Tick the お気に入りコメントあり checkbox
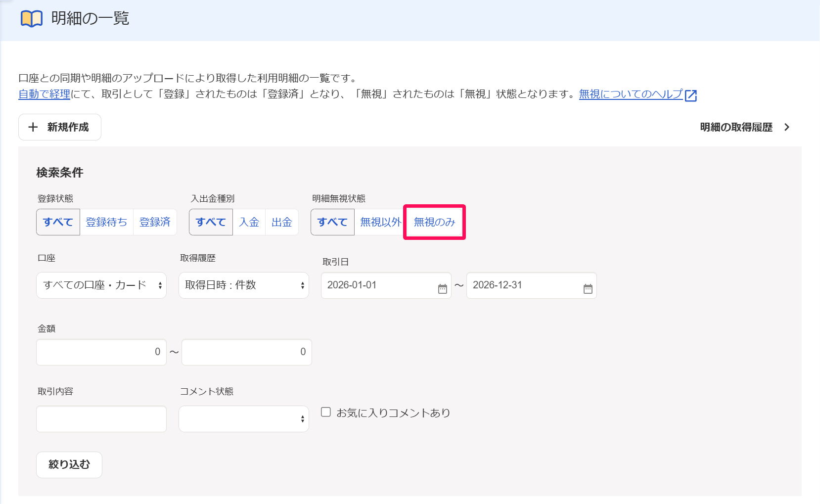This screenshot has width=820, height=504. click(x=326, y=412)
